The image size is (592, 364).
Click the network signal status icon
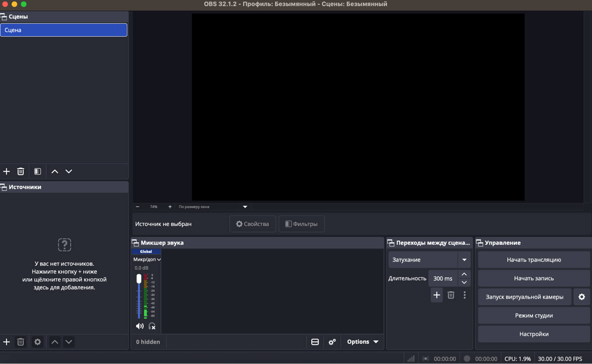click(x=411, y=359)
